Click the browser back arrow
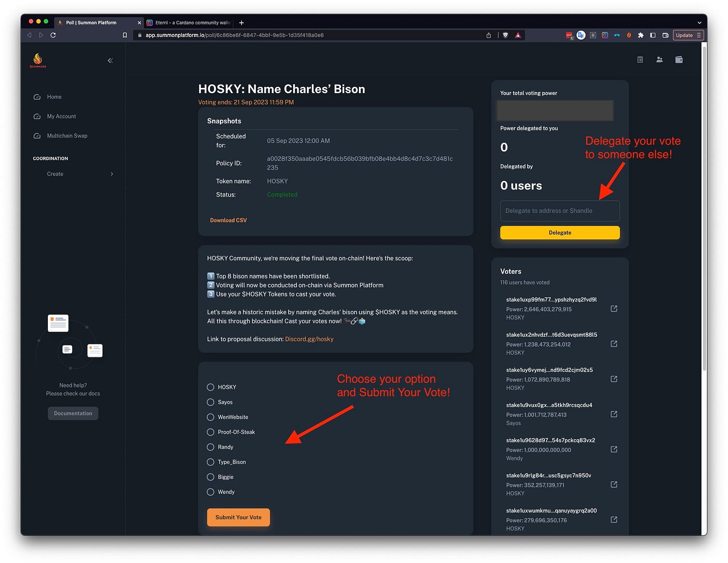The height and width of the screenshot is (563, 728). 29,35
